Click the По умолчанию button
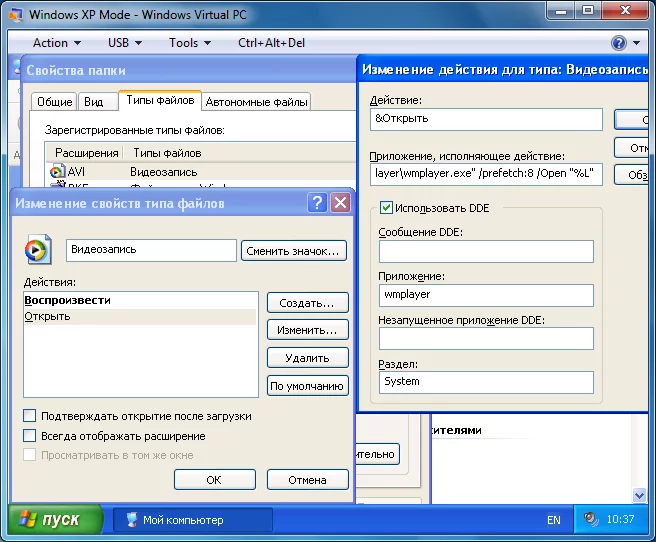The height and width of the screenshot is (542, 656). [308, 386]
